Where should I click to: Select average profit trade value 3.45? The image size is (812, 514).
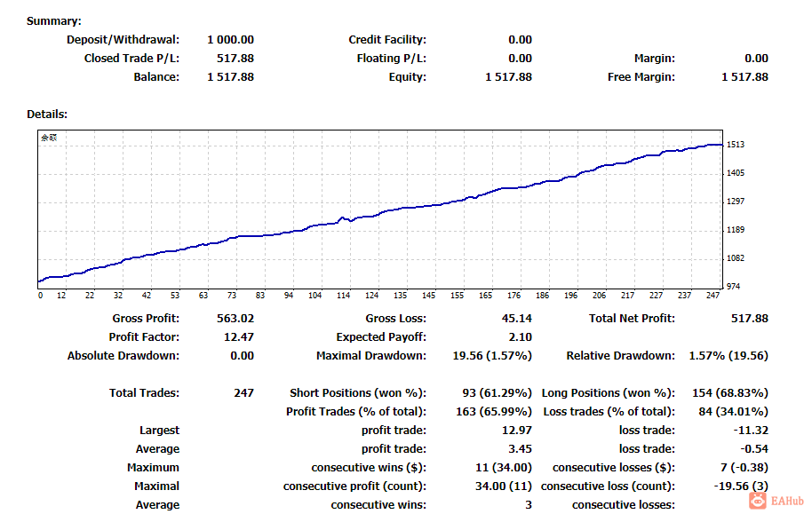point(521,449)
